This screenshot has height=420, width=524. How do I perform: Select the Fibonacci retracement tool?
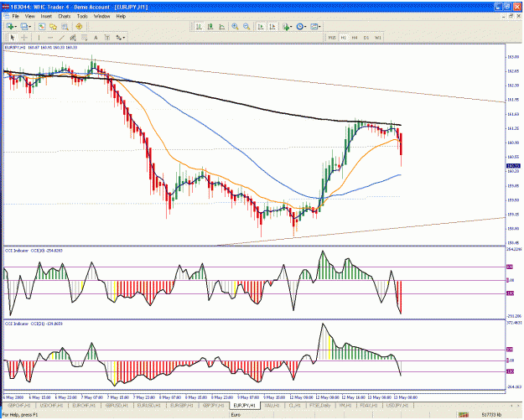[84, 38]
